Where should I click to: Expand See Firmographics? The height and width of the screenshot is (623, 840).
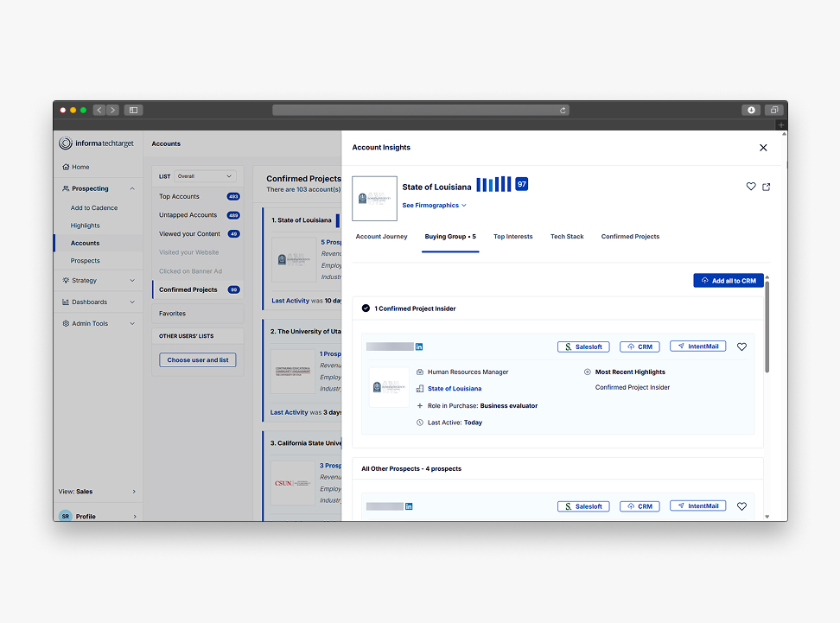(x=434, y=206)
